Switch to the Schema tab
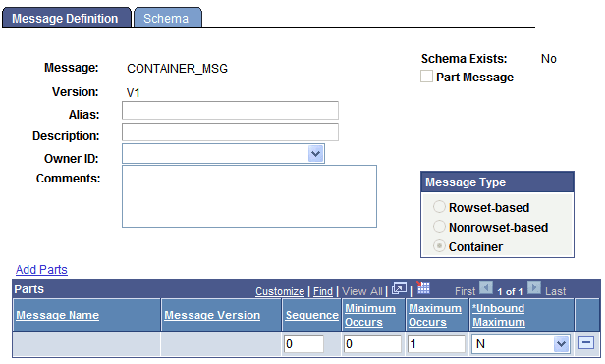 (x=167, y=18)
